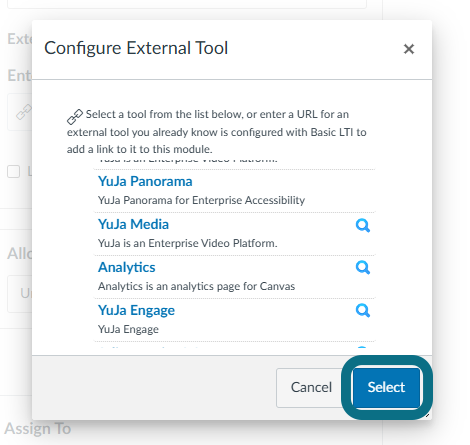The height and width of the screenshot is (445, 470).
Task: Click the Cancel button
Action: click(x=311, y=387)
